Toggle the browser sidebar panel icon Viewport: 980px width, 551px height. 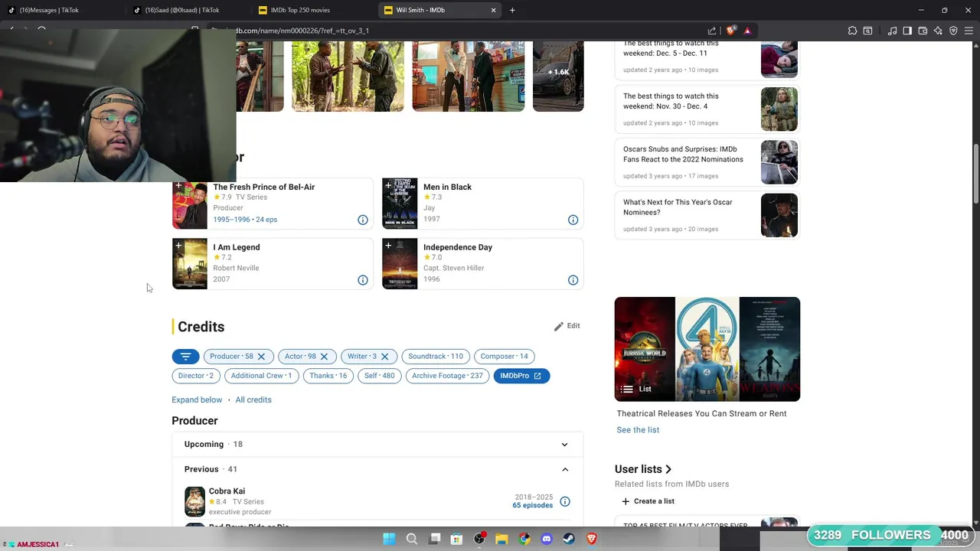point(907,31)
